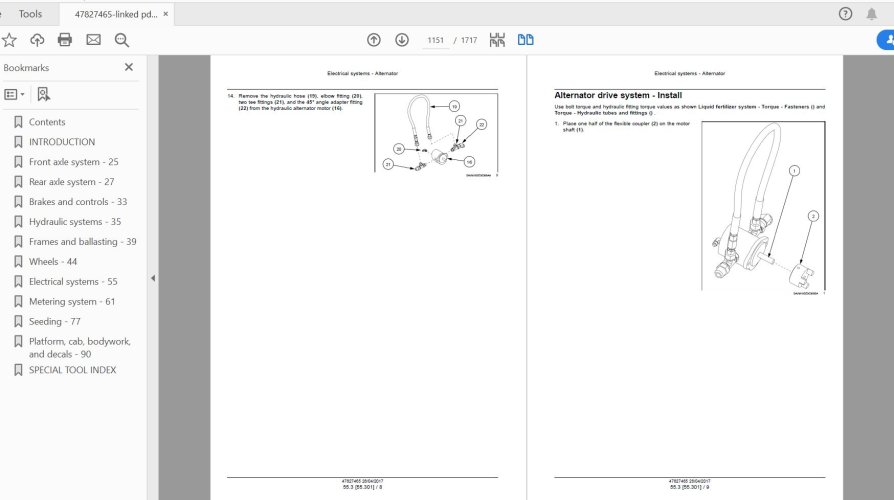Click the hydraulic hose diagram on left page
The image size is (894, 500).
tap(436, 133)
